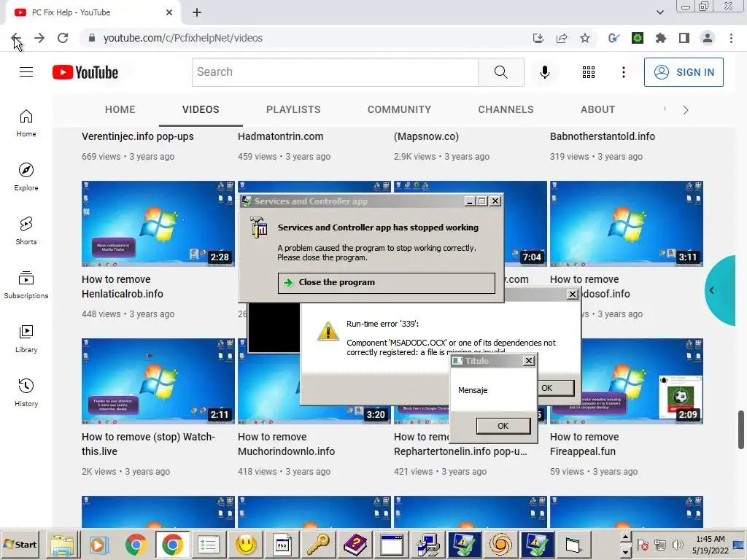Close the Run-time error dialog

pos(573,295)
